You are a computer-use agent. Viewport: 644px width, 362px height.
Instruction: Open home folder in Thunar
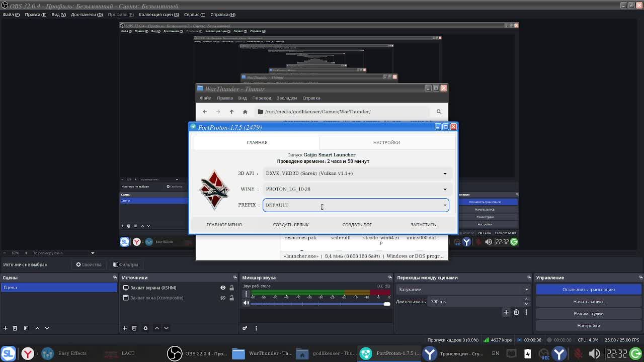coord(245,112)
